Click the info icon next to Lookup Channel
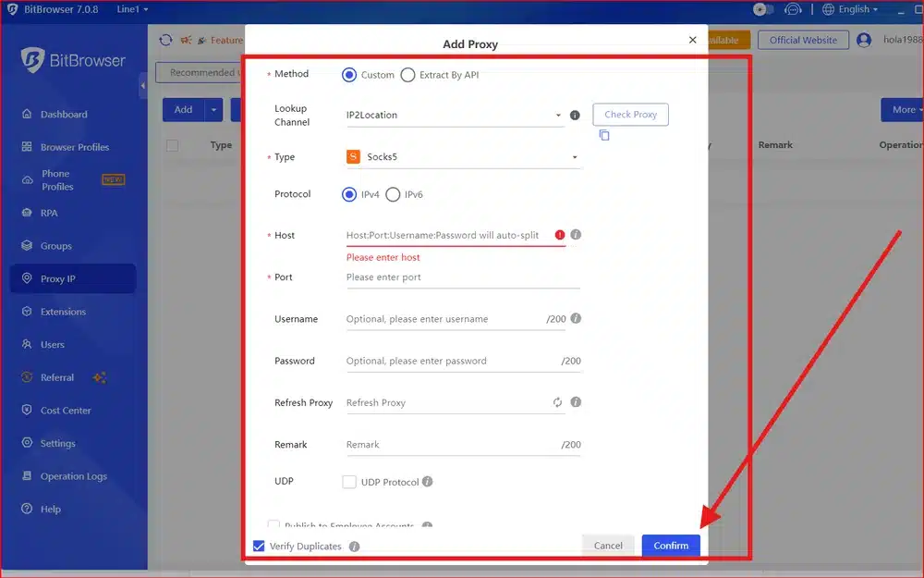 click(574, 115)
